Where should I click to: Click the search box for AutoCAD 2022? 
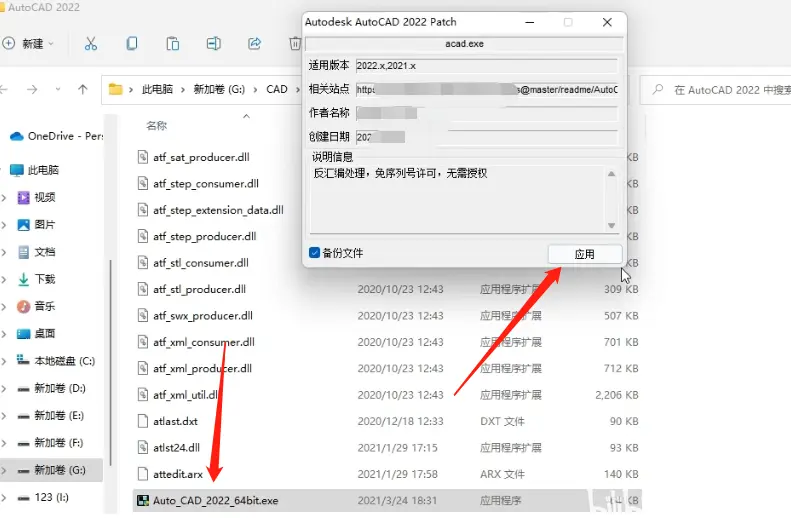pyautogui.click(x=716, y=90)
